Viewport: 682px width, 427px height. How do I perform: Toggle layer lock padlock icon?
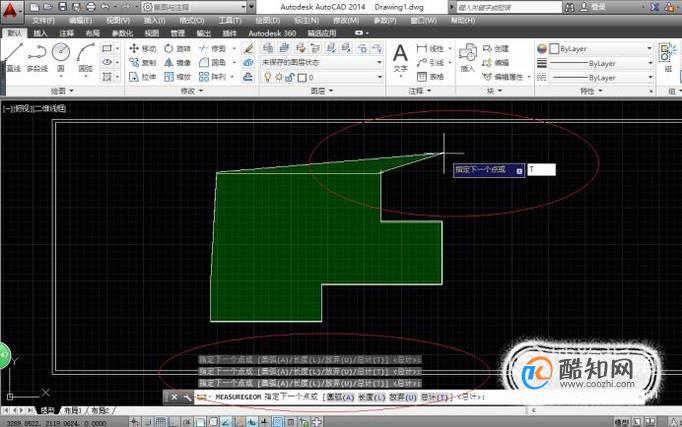(x=290, y=77)
